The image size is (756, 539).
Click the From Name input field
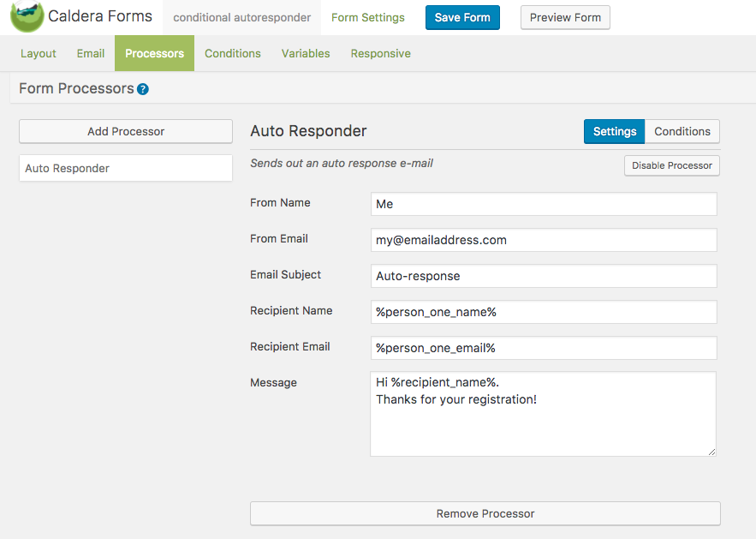(x=544, y=204)
